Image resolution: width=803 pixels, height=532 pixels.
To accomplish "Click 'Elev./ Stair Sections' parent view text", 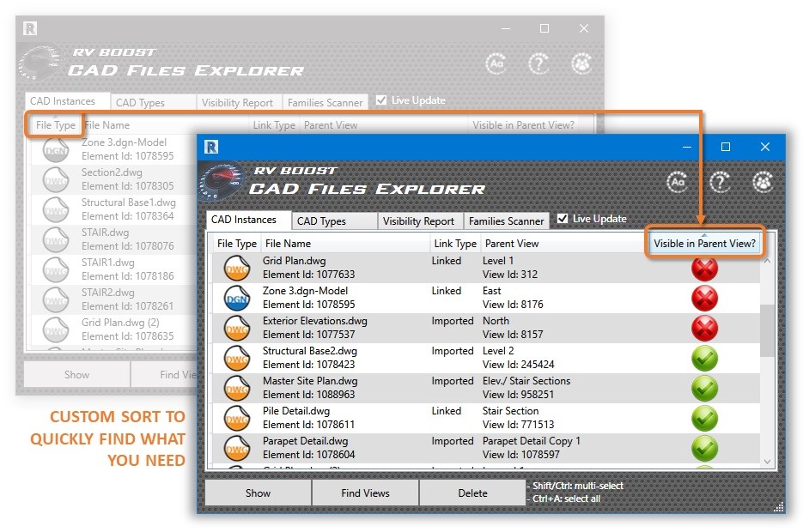I will pos(526,381).
